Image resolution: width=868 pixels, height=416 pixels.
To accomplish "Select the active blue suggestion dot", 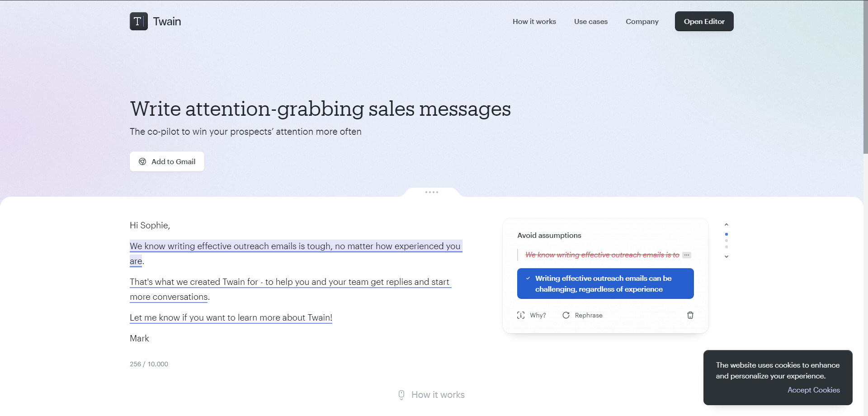I will pyautogui.click(x=726, y=234).
